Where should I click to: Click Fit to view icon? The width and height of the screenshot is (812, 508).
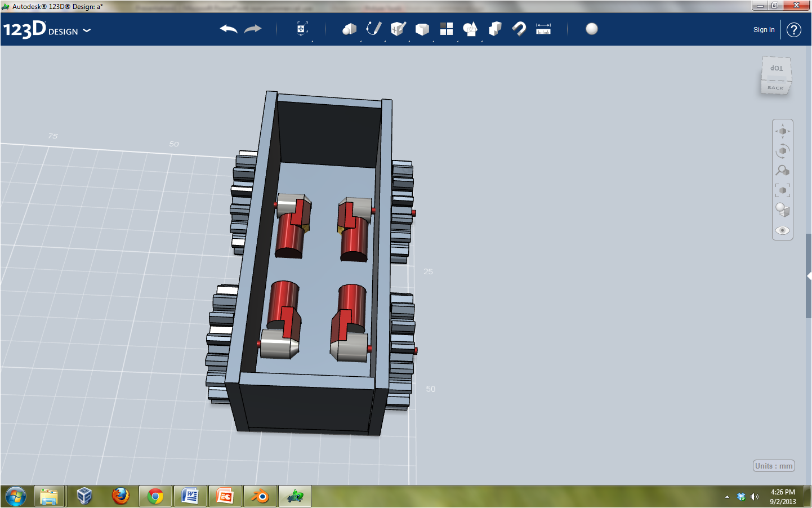click(x=783, y=190)
